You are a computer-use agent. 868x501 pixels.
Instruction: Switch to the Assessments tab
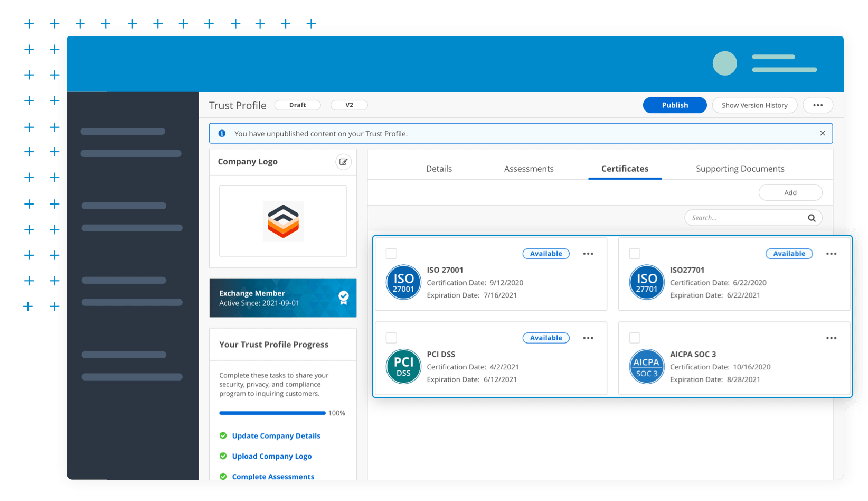pos(529,169)
